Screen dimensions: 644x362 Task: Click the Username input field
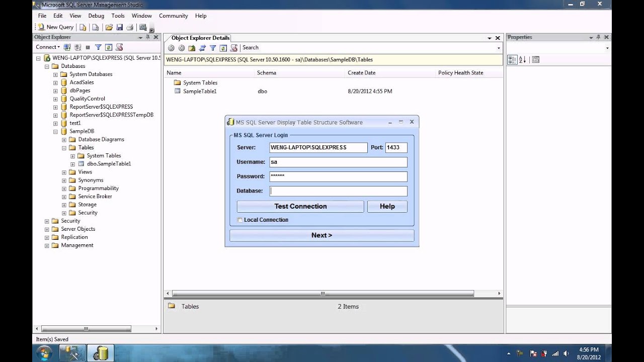coord(339,162)
